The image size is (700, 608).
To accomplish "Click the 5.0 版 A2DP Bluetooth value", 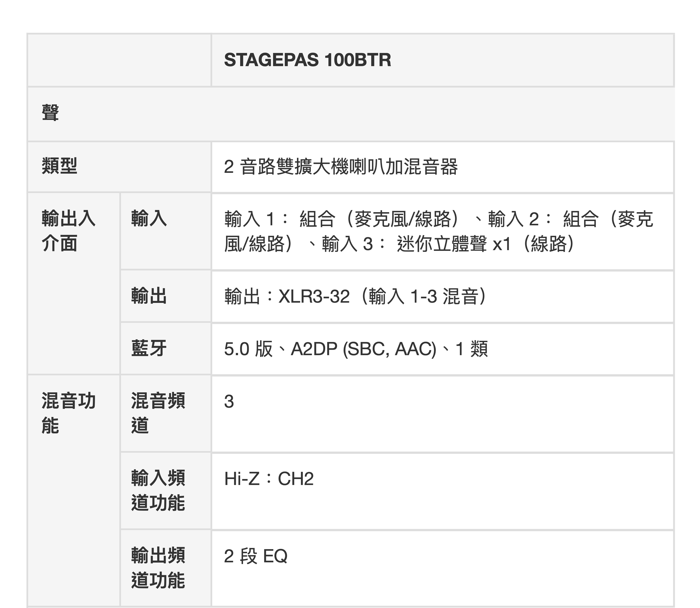I will pyautogui.click(x=356, y=349).
